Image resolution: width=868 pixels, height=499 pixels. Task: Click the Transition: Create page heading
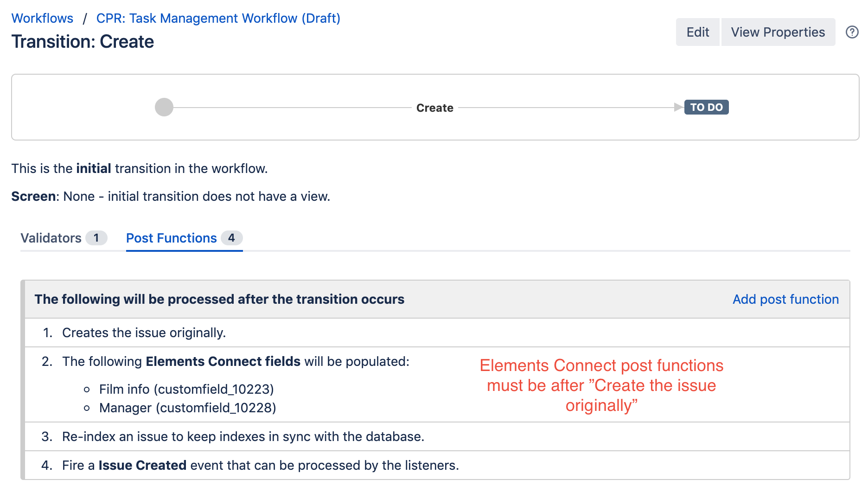(83, 42)
